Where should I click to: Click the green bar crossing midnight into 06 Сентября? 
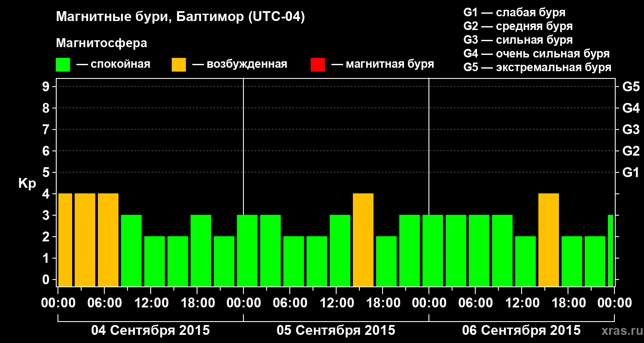[x=433, y=251]
